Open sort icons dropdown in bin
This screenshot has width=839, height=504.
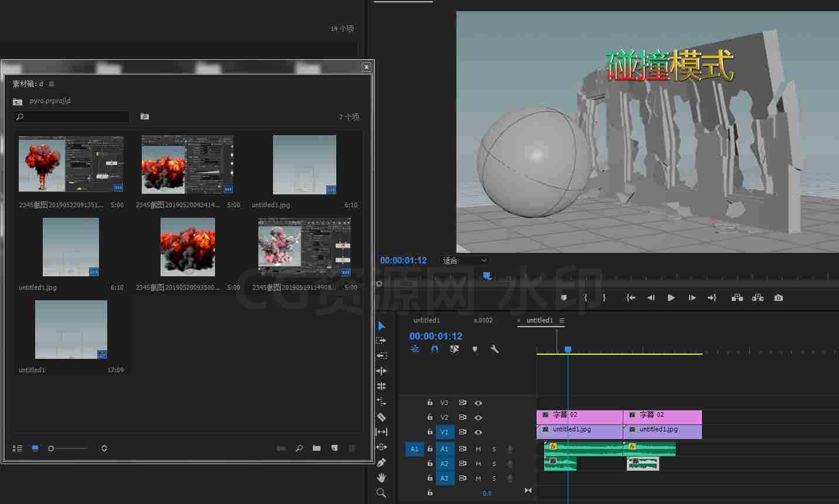click(104, 448)
